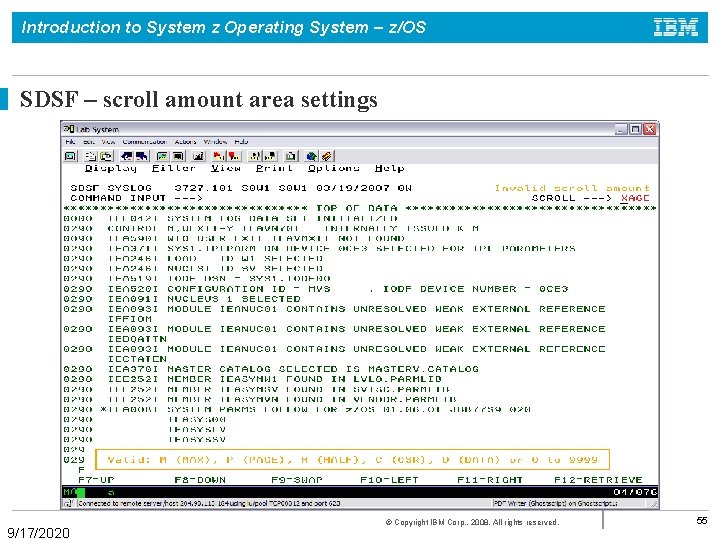Viewport: 720px width, 540px height.
Task: Click the 'SDSF SYSLOG' title text
Action: click(111, 188)
